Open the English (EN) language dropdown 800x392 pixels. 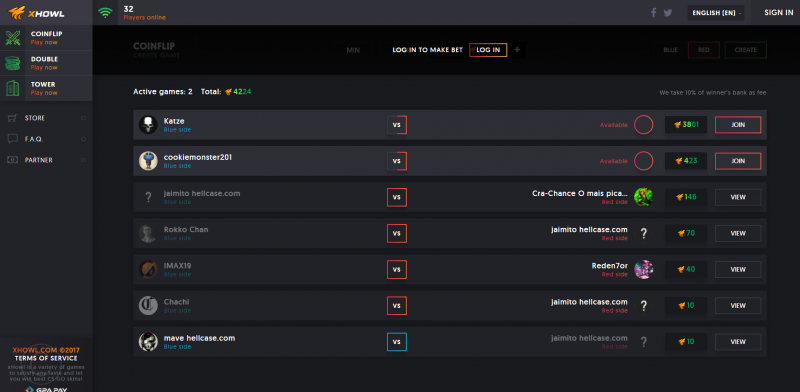[x=716, y=13]
